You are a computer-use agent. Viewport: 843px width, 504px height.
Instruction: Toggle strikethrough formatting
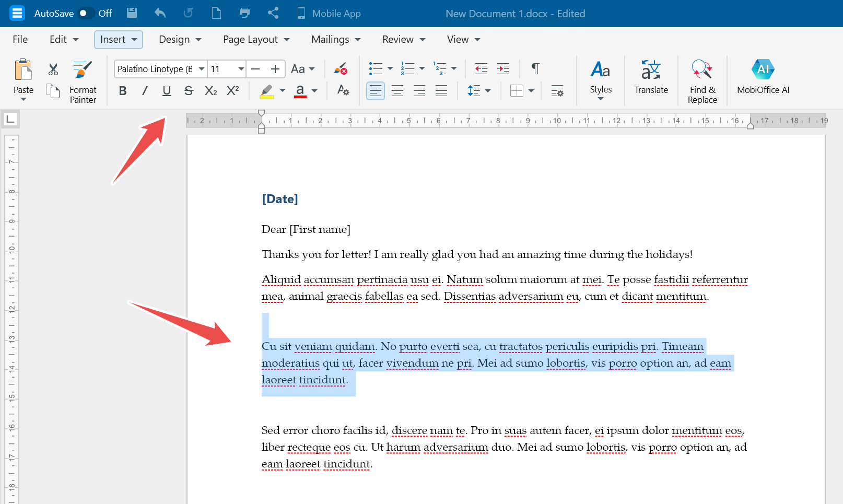[x=189, y=91]
